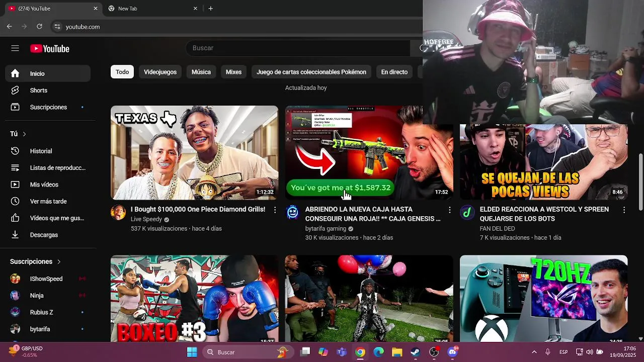This screenshot has width=644, height=362.
Task: Go back in the browser
Action: click(x=9, y=27)
